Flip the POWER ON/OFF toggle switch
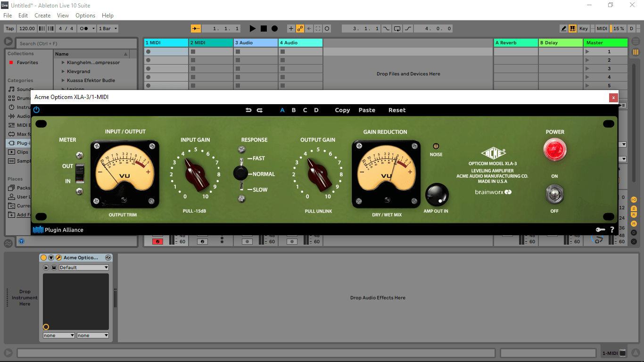 point(554,194)
